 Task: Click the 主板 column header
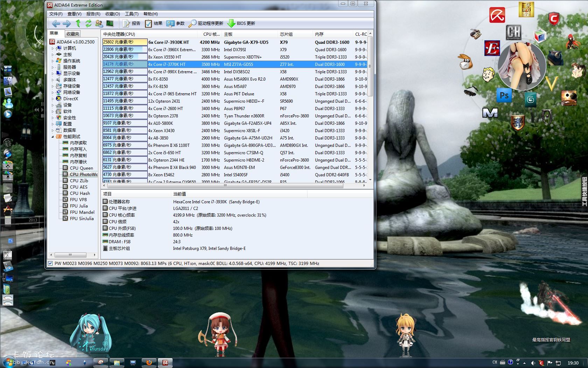[250, 34]
